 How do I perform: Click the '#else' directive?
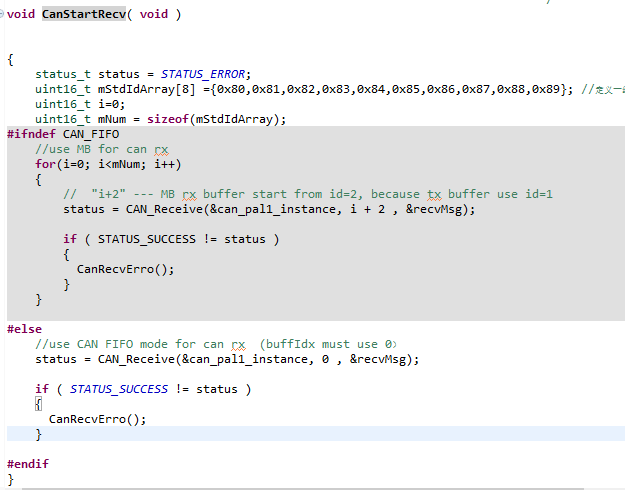24,329
